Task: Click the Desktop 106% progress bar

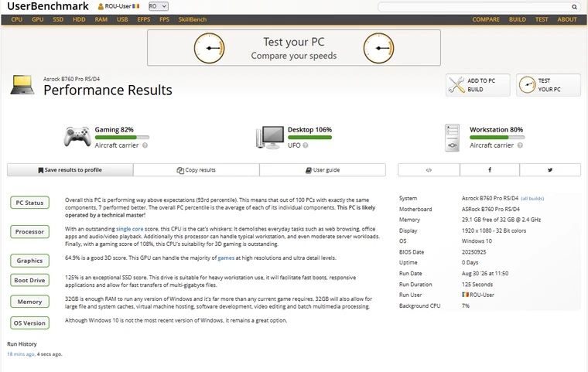Action: click(309, 137)
